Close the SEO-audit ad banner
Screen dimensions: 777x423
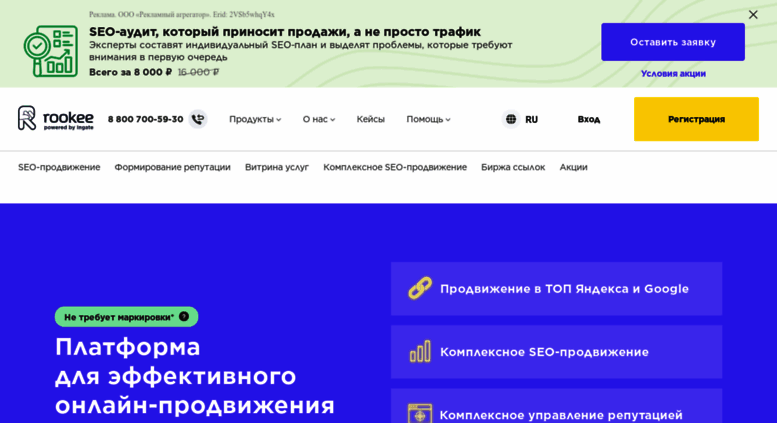[753, 15]
